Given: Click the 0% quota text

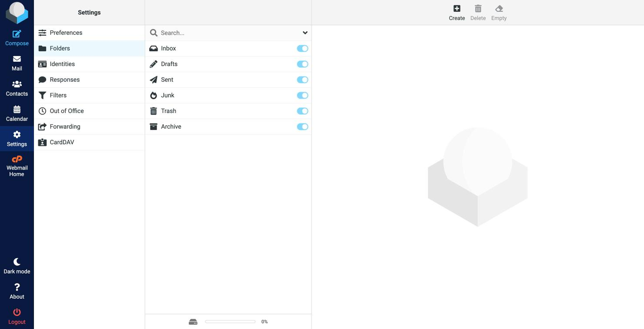Looking at the screenshot, I should 265,322.
